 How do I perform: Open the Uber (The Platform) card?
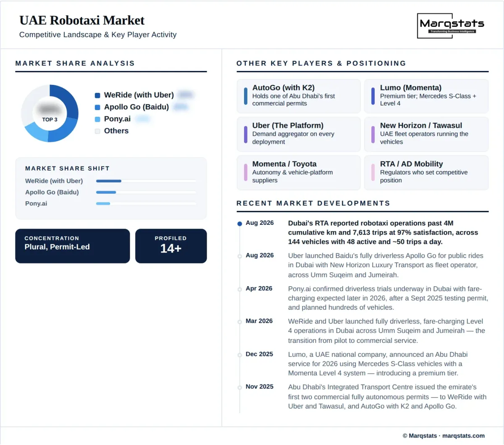coord(299,134)
